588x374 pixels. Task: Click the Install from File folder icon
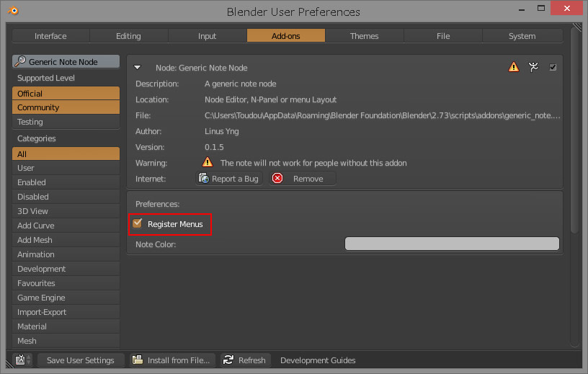138,360
